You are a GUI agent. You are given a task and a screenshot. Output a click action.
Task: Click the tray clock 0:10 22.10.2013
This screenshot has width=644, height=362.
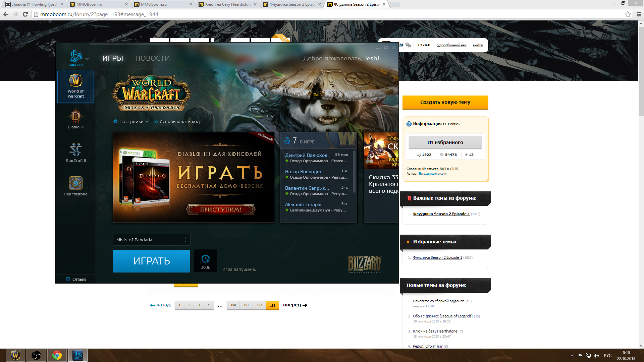pos(626,356)
